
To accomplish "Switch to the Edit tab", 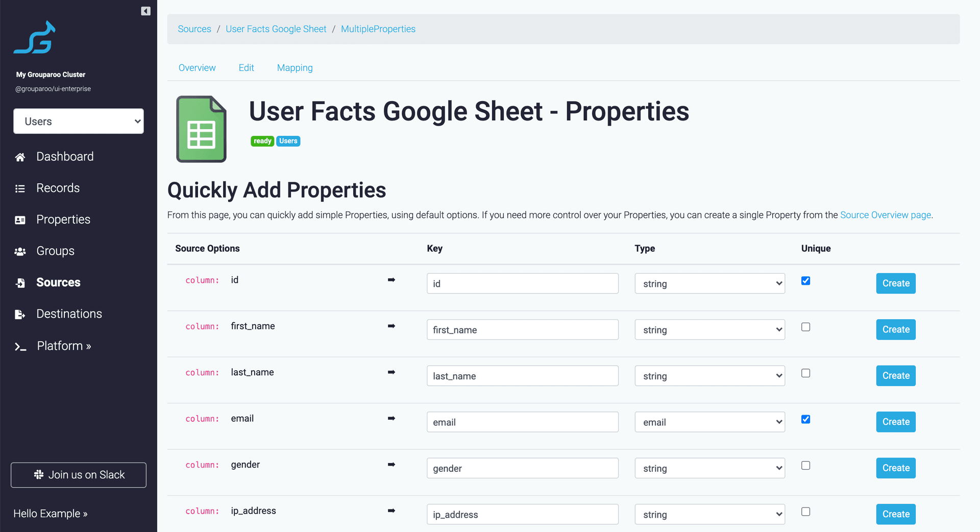I will (x=246, y=68).
